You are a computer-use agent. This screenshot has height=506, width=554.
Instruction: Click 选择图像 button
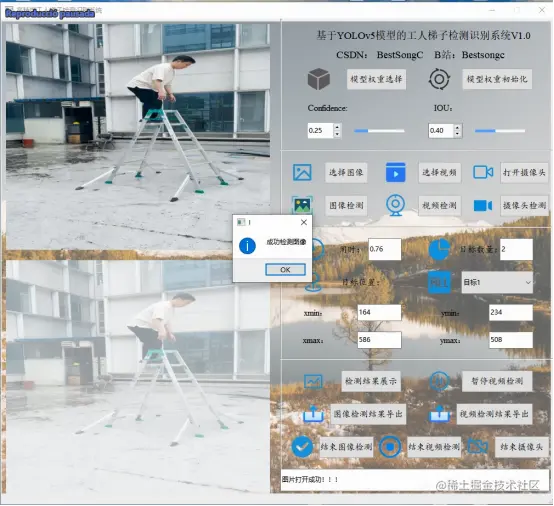pyautogui.click(x=346, y=172)
